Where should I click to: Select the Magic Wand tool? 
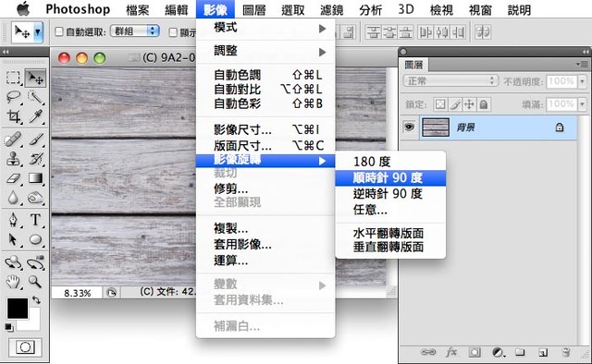tap(35, 97)
